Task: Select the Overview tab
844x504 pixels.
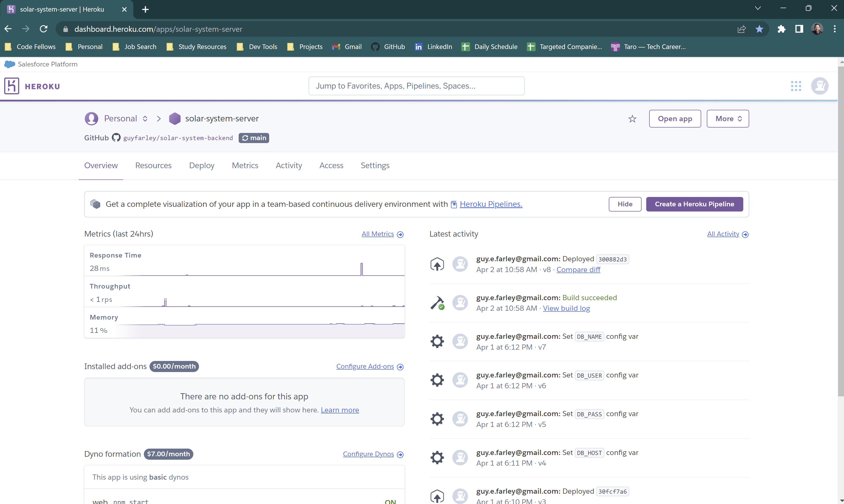Action: click(x=101, y=165)
